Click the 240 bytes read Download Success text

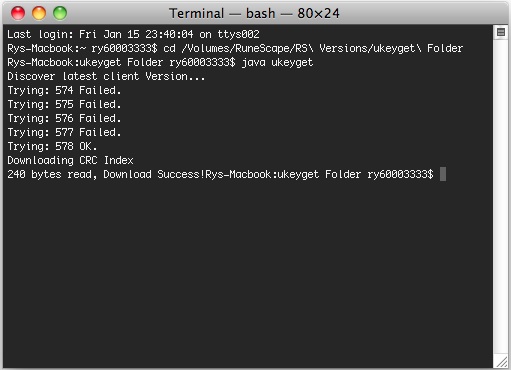click(x=106, y=175)
